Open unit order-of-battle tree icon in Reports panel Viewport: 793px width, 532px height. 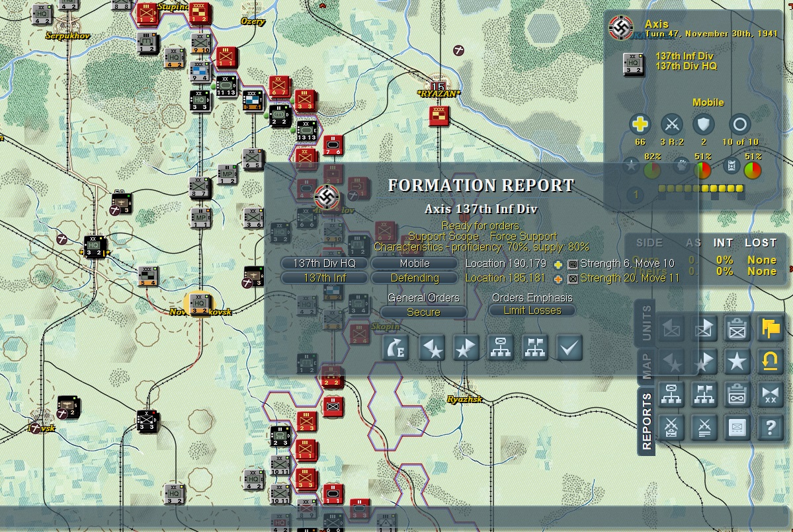[671, 395]
